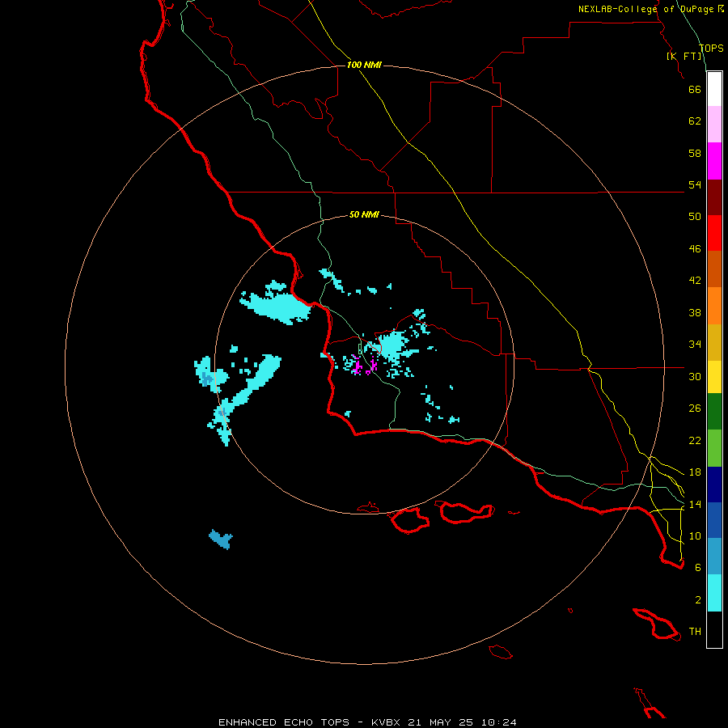This screenshot has height=728, width=728.
Task: Click the dark red 50-54 kft legend swatch
Action: pyautogui.click(x=714, y=197)
